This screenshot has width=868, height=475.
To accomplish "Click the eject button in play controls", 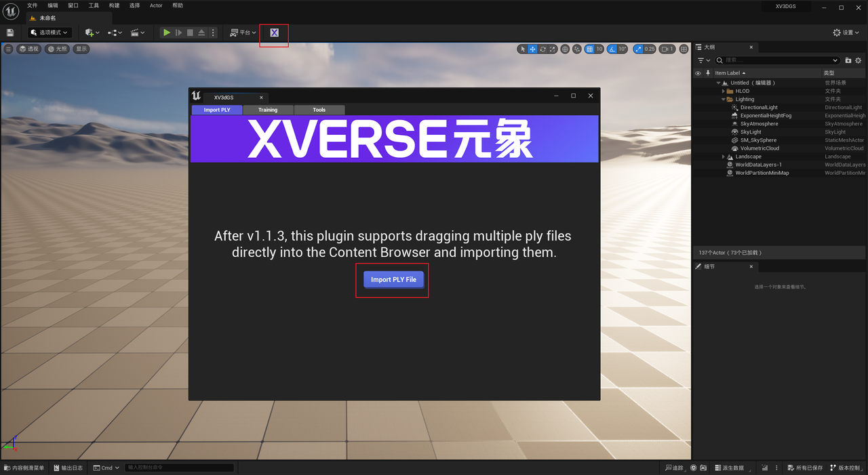I will 201,33.
